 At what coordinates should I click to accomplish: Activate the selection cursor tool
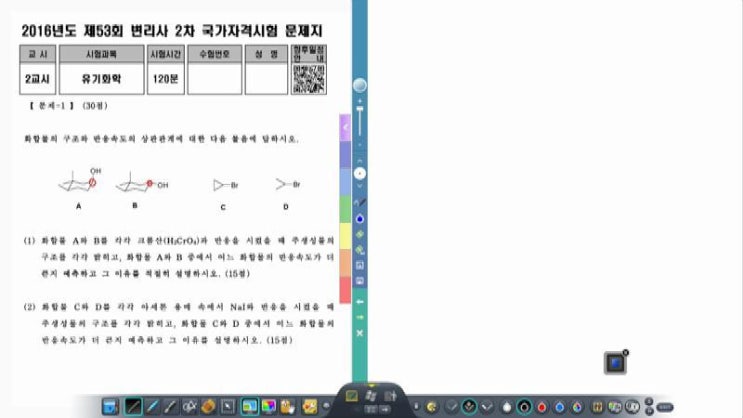coord(228,407)
